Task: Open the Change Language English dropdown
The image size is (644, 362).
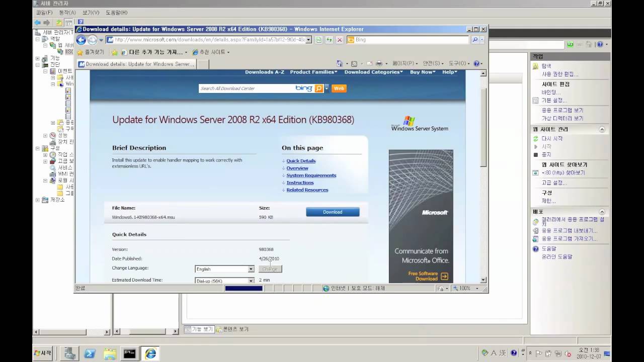Action: (224, 269)
